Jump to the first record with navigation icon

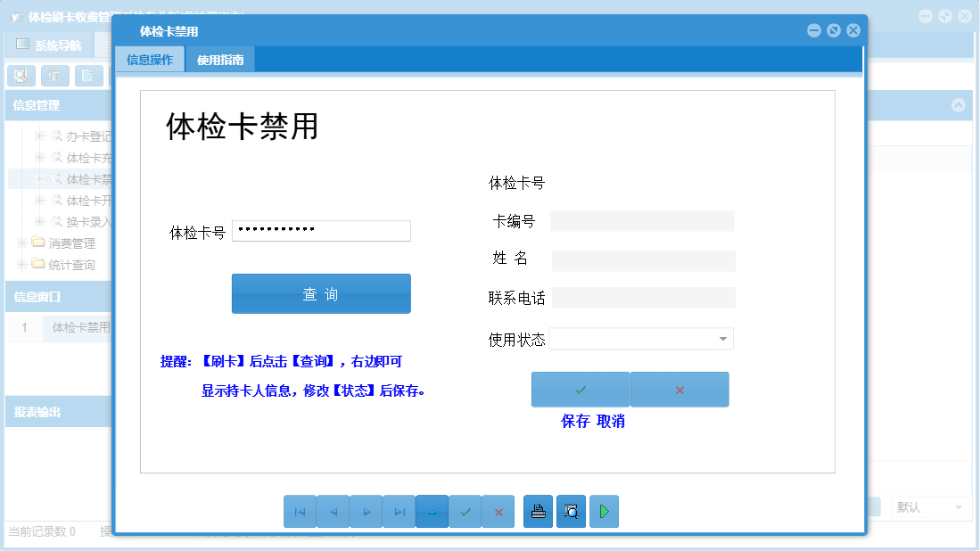pyautogui.click(x=301, y=511)
